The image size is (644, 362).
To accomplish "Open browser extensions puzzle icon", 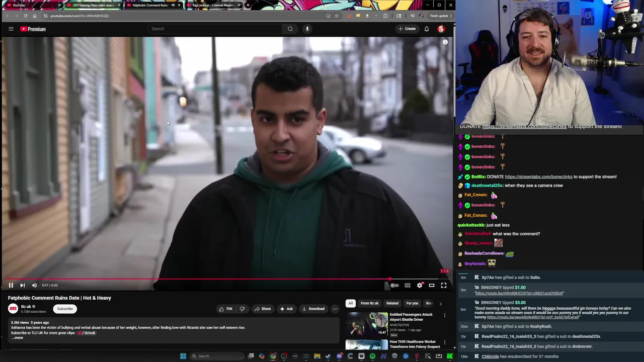I will point(385,16).
